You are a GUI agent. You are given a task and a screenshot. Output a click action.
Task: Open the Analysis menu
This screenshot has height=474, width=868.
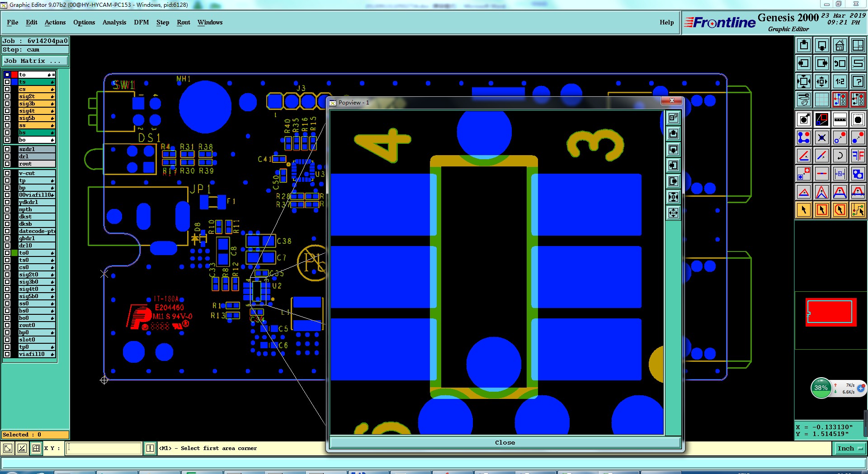pyautogui.click(x=114, y=22)
